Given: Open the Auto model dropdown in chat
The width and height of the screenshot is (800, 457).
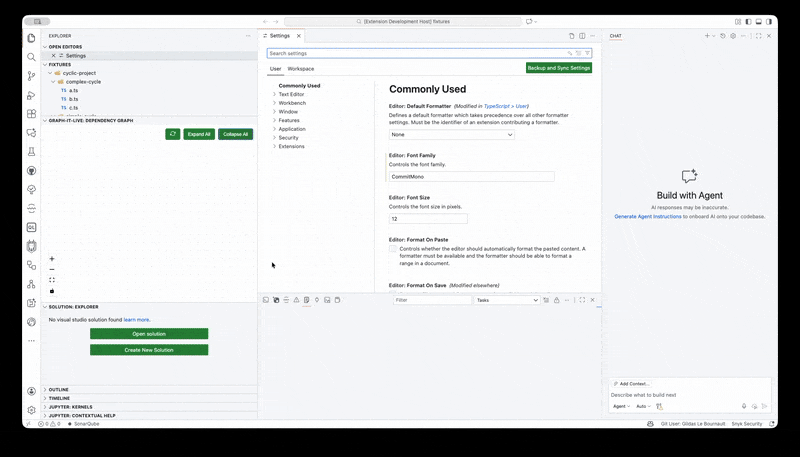Looking at the screenshot, I should click(x=643, y=406).
